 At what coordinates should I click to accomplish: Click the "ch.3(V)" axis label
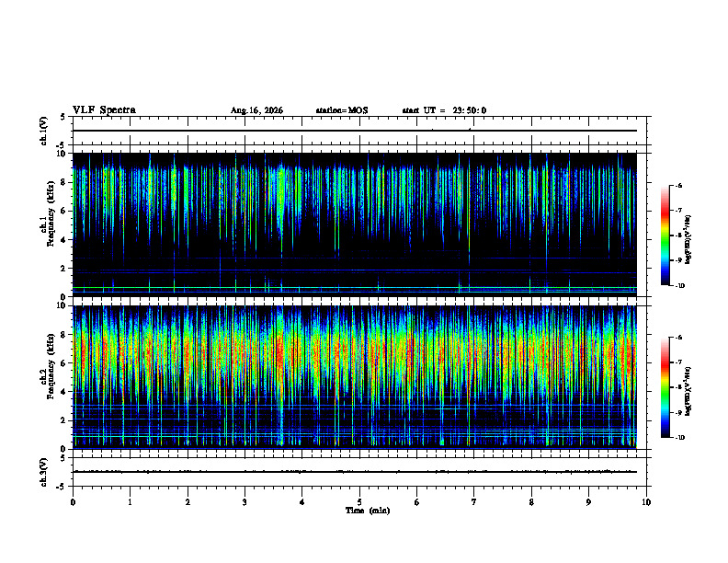point(44,472)
